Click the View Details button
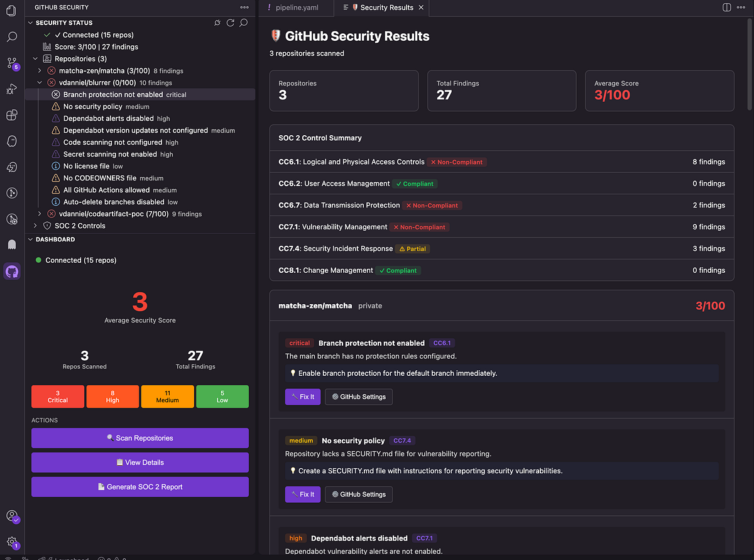This screenshot has width=754, height=560. (140, 463)
